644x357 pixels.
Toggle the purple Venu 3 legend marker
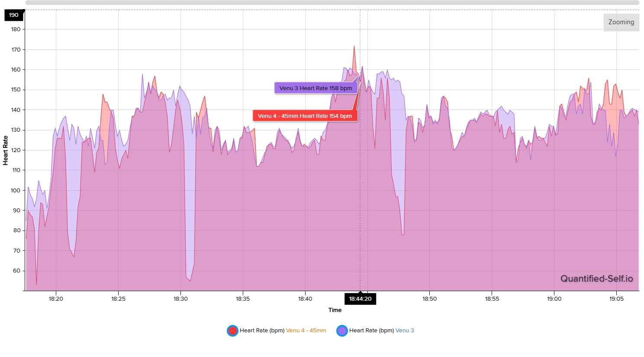(342, 331)
